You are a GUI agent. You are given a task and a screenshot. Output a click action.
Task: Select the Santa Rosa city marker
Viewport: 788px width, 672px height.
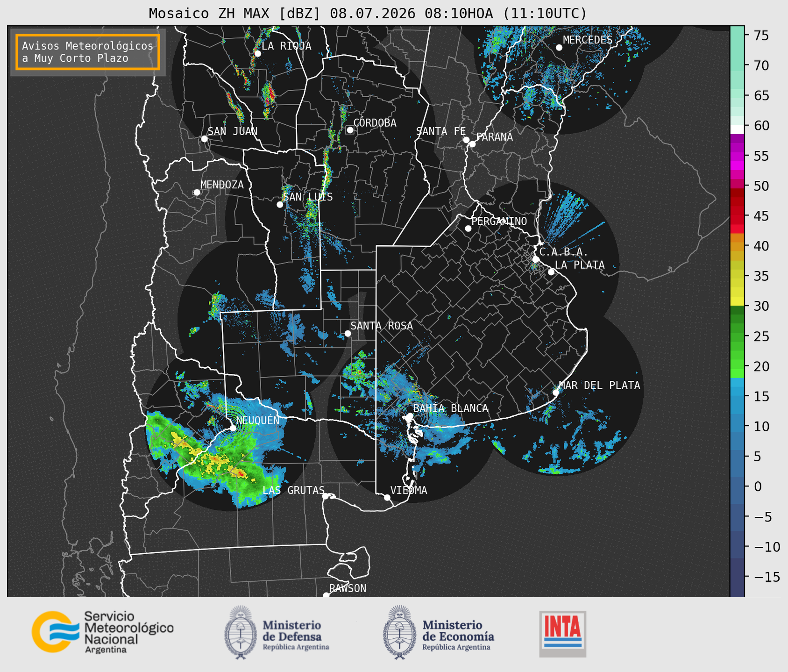click(348, 333)
